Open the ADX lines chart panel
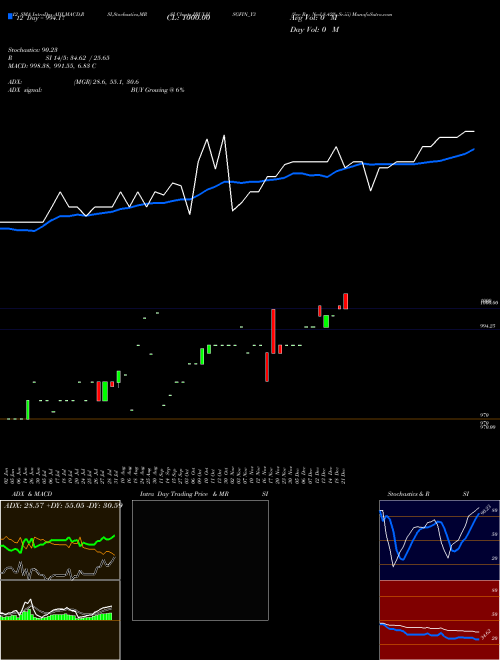Image resolution: width=500 pixels, height=660 pixels. [x=60, y=540]
